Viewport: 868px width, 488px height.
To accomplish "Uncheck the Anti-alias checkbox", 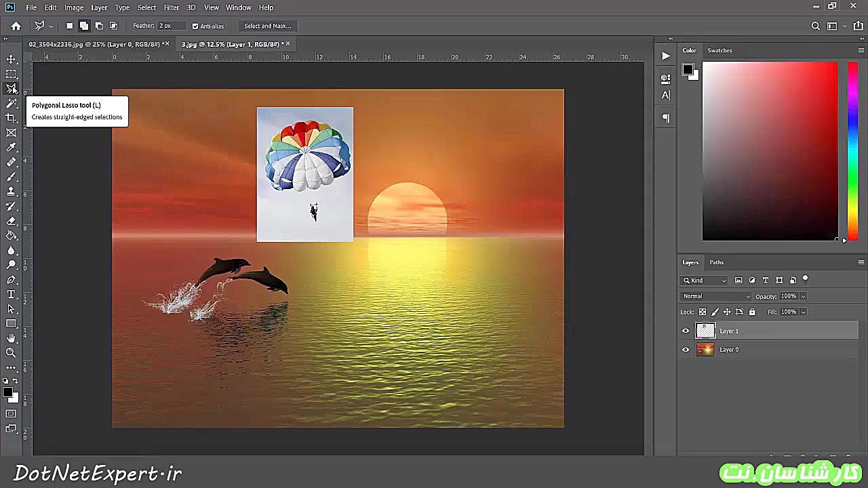I will (195, 26).
